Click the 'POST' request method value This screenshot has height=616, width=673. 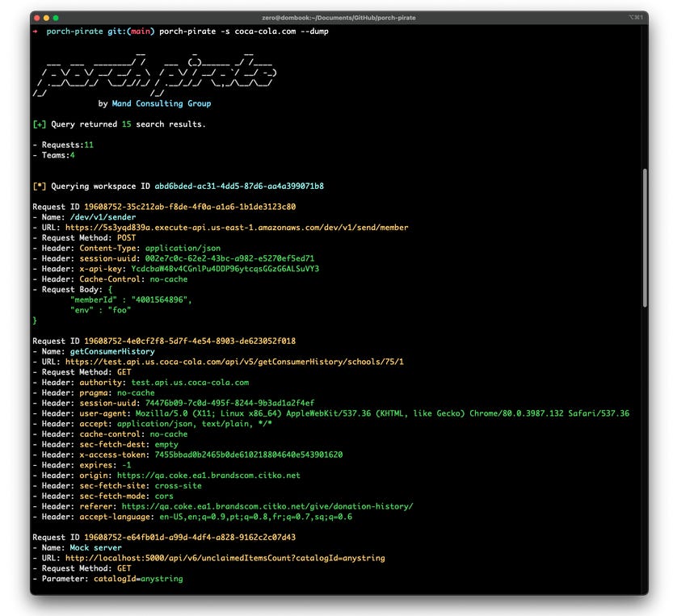127,237
